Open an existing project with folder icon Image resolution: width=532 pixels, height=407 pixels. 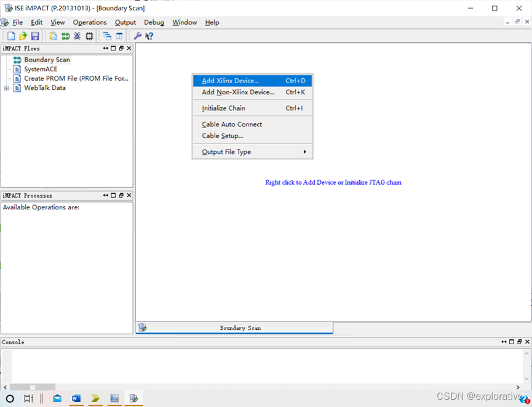point(23,36)
